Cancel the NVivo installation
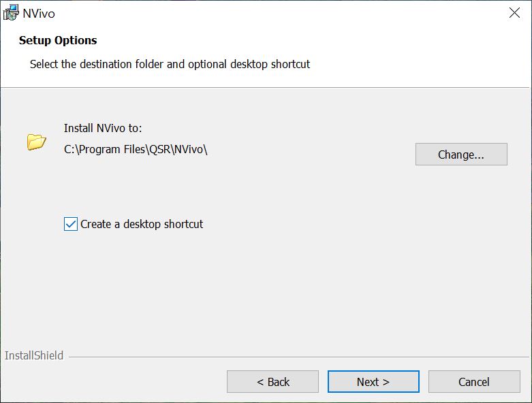The width and height of the screenshot is (532, 403). (x=474, y=382)
